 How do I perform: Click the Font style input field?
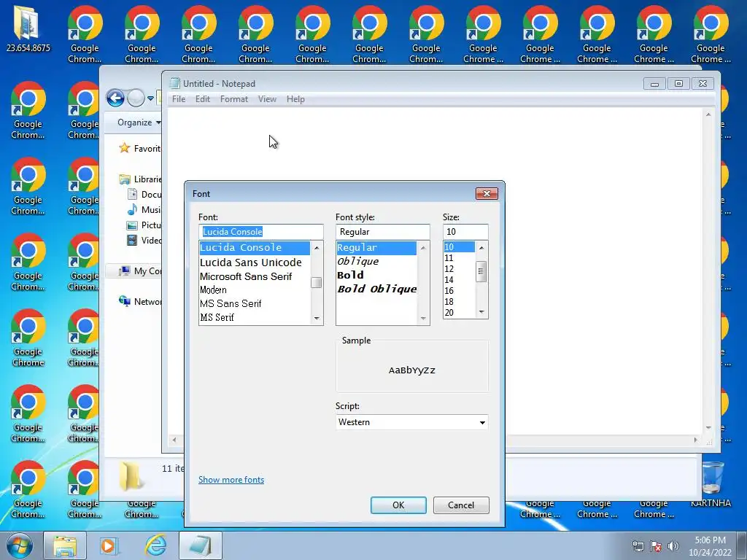point(382,232)
